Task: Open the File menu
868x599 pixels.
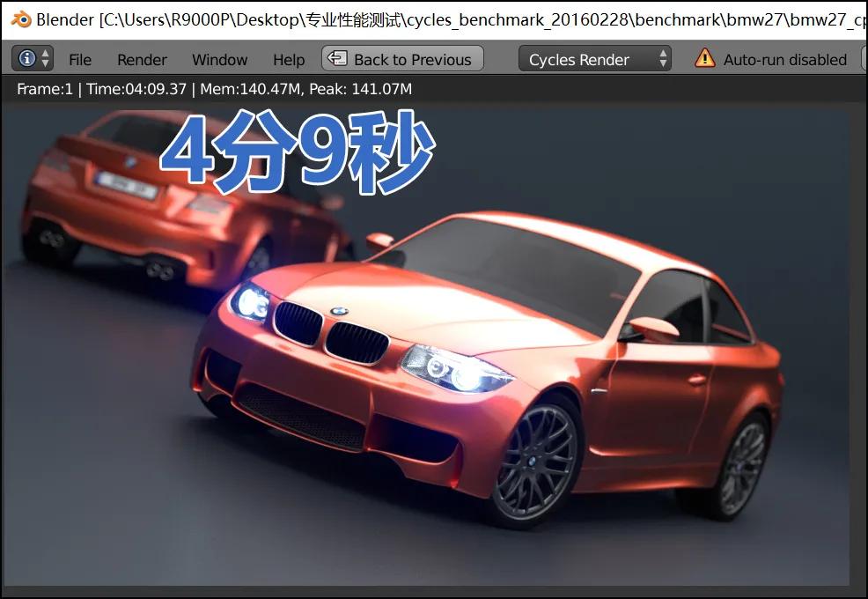Action: [x=80, y=59]
